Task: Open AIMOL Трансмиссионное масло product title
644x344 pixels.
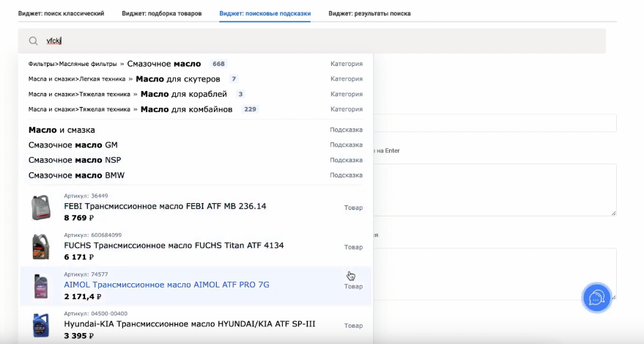Action: 166,285
